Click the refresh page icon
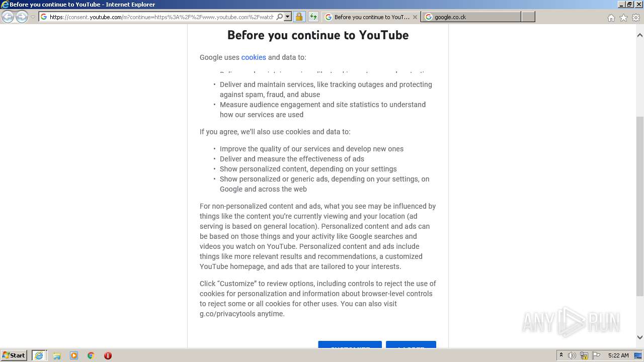 (313, 17)
